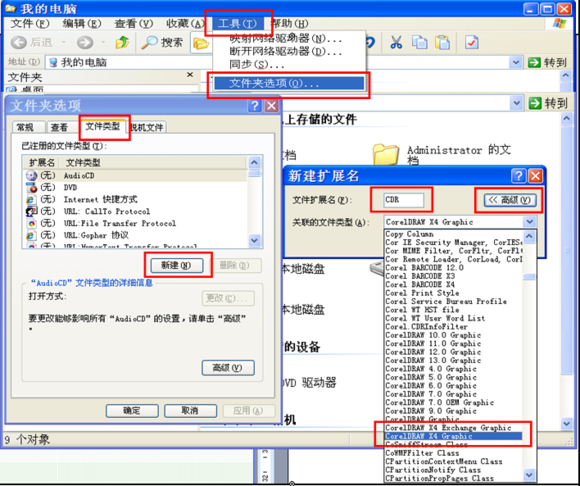The image size is (580, 486).
Task: Select URL:Gopher 协议 icon
Action: point(31,235)
